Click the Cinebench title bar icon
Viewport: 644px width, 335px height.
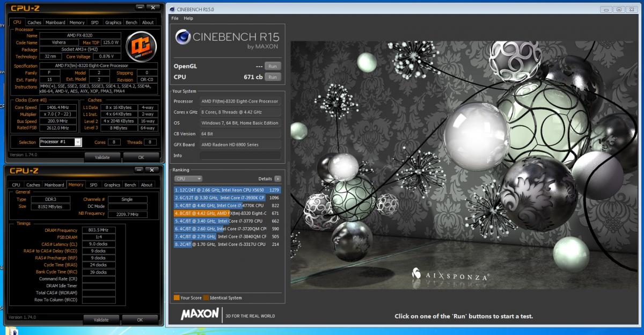(171, 10)
